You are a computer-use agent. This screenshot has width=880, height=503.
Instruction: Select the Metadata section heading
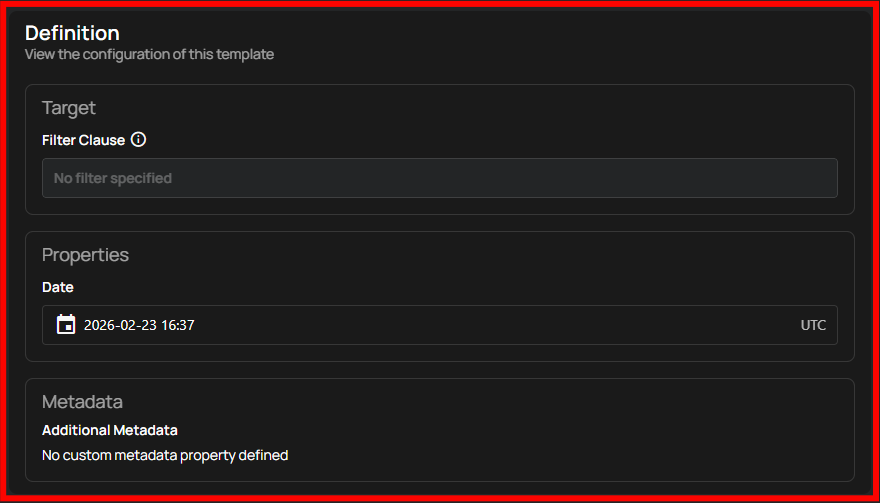[x=82, y=402]
